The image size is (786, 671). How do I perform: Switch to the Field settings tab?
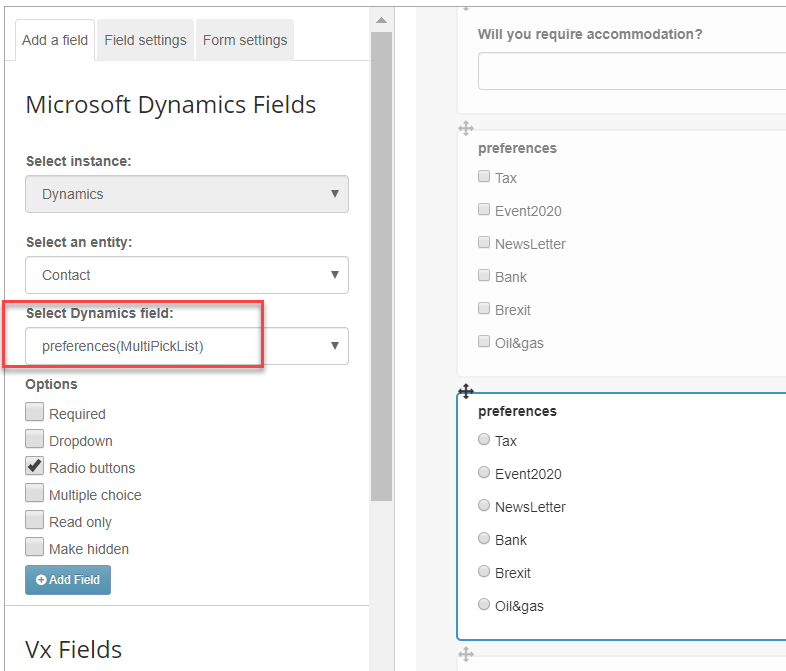point(145,40)
